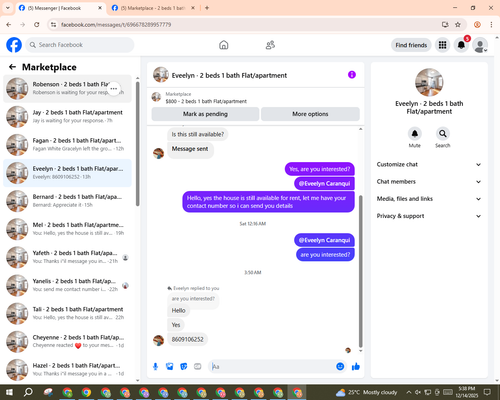The height and width of the screenshot is (400, 500).
Task: Choose a GIF icon in composer
Action: [x=198, y=367]
